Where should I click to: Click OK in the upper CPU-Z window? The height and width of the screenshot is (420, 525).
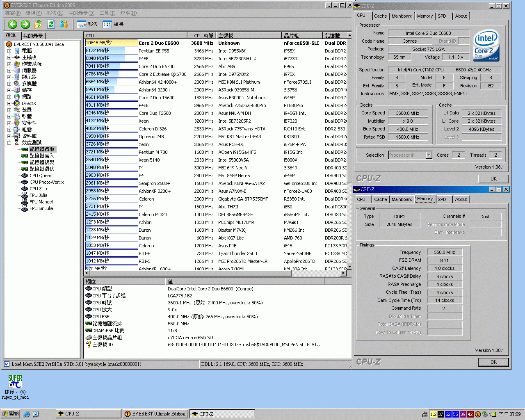click(x=493, y=179)
